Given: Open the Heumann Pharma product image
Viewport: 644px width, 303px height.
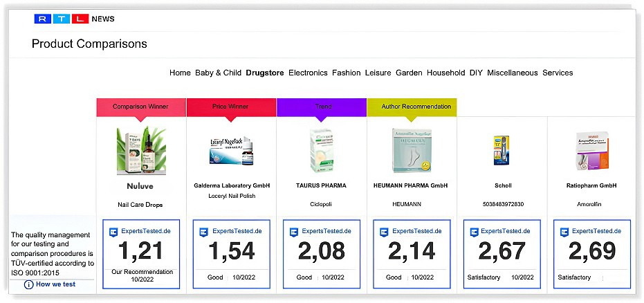Looking at the screenshot, I should click(x=411, y=151).
